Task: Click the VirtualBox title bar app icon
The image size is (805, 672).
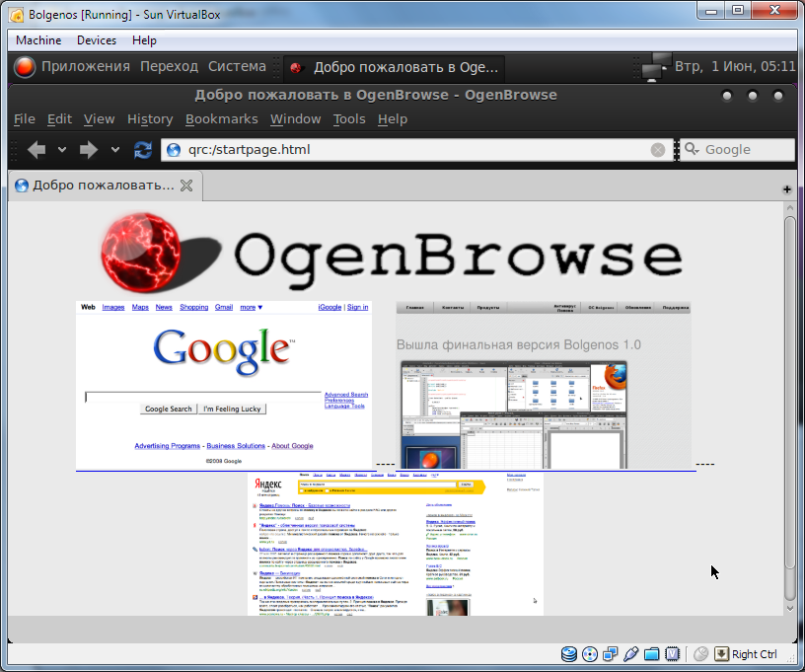Action: (17, 15)
